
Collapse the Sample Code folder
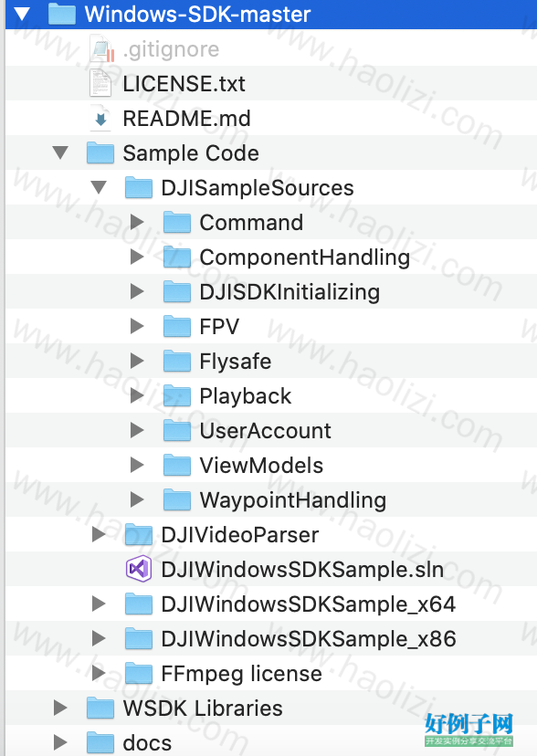tap(60, 152)
